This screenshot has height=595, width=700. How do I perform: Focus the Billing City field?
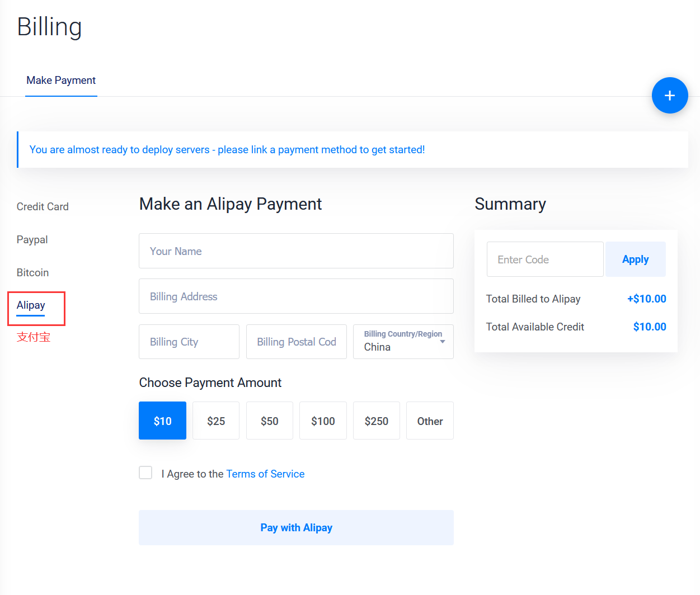189,342
